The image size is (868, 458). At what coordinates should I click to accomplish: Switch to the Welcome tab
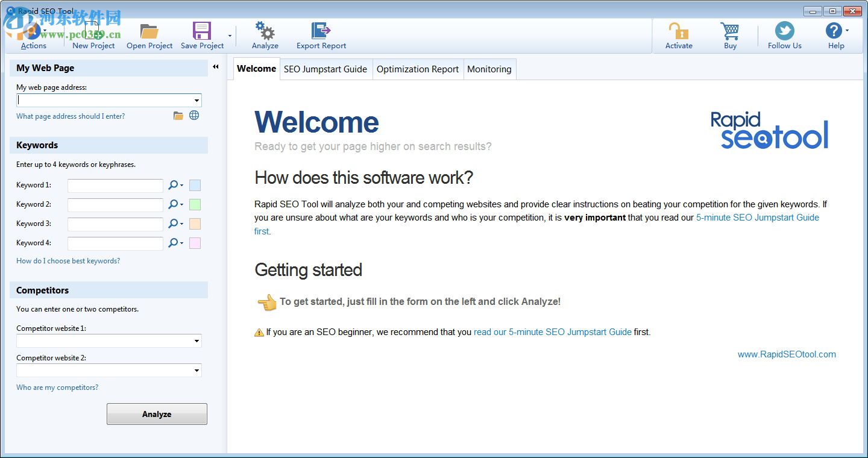point(256,69)
